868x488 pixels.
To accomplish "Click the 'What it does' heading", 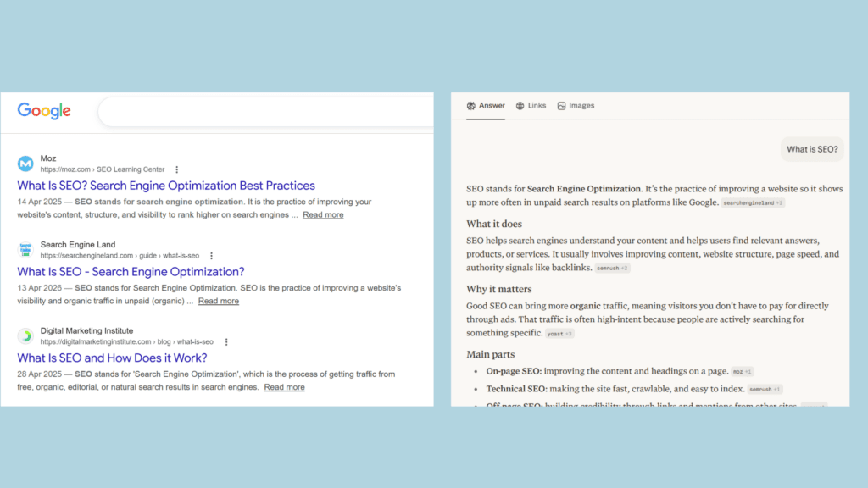I will click(x=494, y=224).
